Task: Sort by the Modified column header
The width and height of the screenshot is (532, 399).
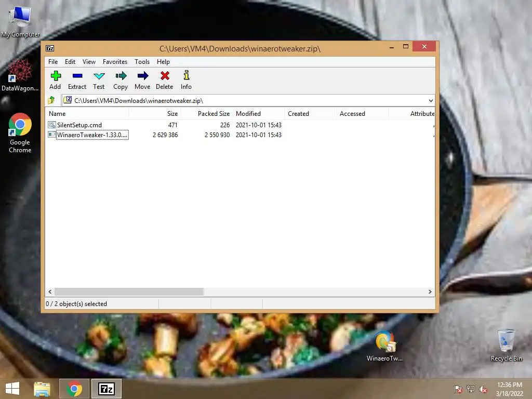Action: [258, 114]
